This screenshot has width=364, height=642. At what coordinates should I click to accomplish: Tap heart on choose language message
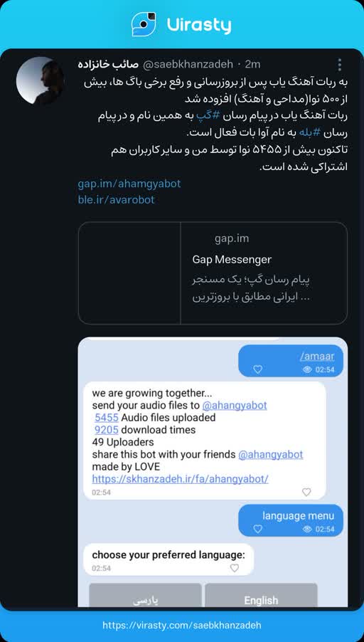235,568
